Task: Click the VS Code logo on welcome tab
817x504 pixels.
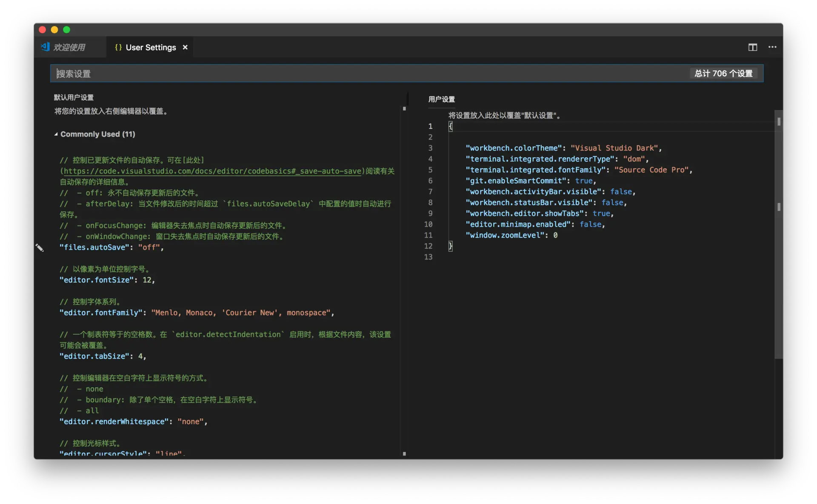Action: 46,47
